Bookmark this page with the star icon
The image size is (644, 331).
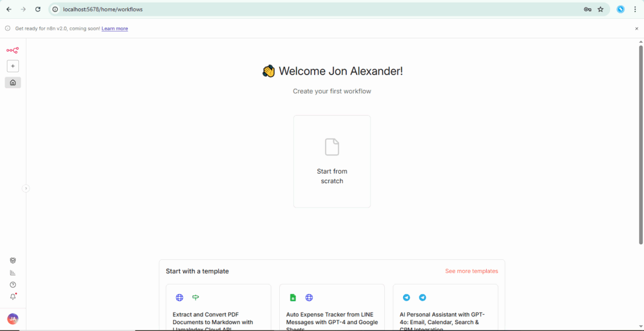pyautogui.click(x=601, y=9)
